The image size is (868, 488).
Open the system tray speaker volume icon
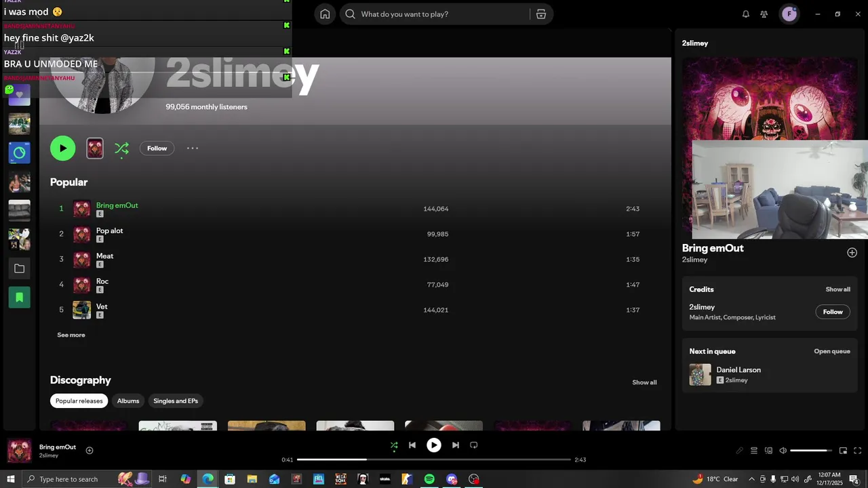pyautogui.click(x=795, y=479)
